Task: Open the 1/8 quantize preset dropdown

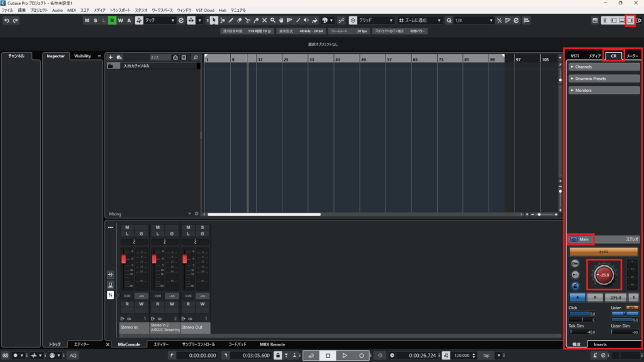Action: point(474,20)
